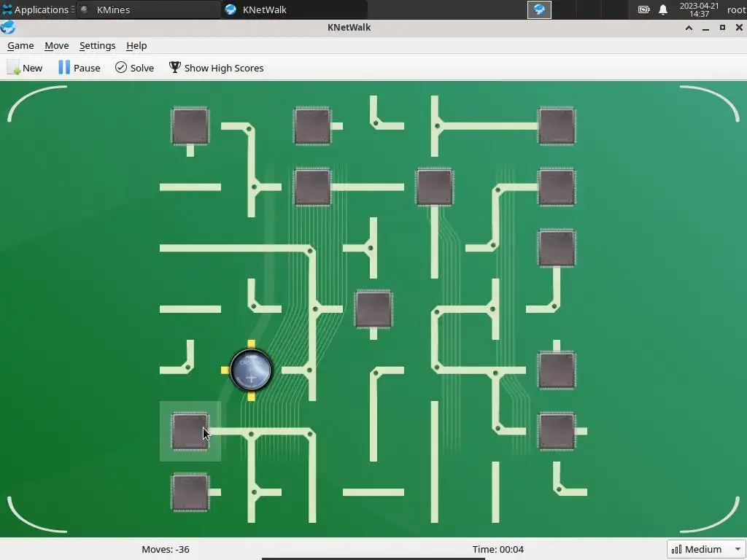Viewport: 747px width, 560px height.
Task: Rotate fourth-row T-junction in sixth column
Action: [x=495, y=309]
